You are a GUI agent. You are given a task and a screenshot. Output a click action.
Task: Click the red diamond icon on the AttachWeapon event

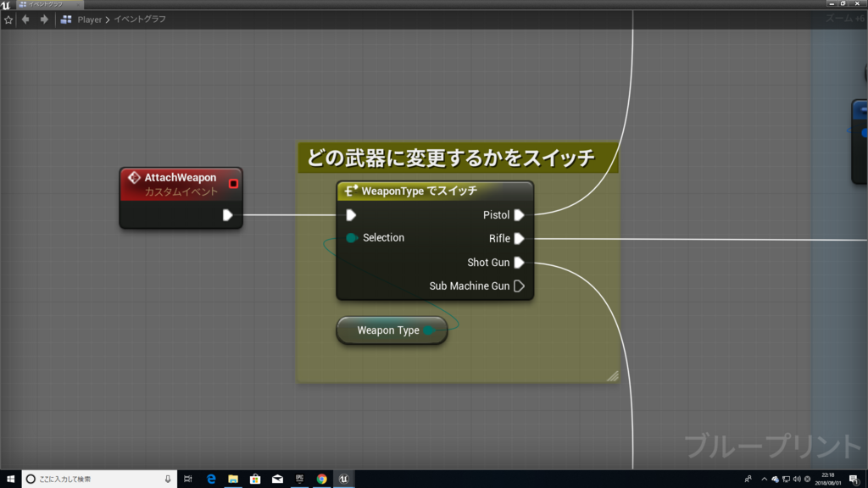click(134, 178)
